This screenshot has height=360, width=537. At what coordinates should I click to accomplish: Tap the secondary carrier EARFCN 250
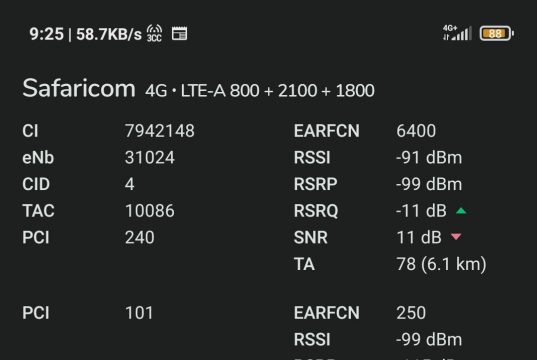tap(411, 313)
